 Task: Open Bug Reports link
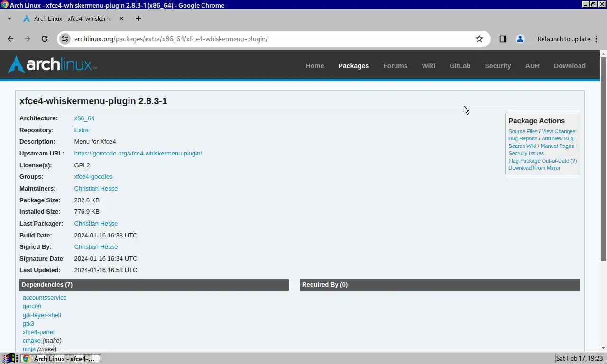pos(523,138)
